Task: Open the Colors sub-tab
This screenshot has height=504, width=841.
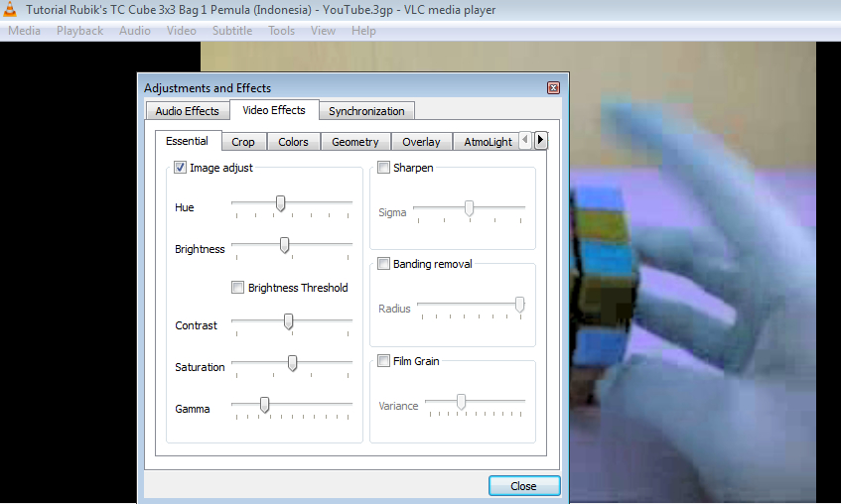Action: pyautogui.click(x=293, y=142)
